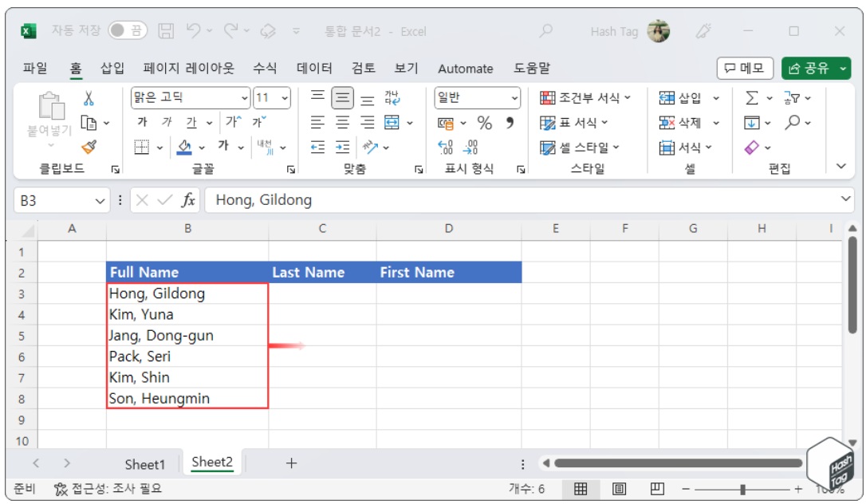Open the File tab
This screenshot has width=866, height=504.
(x=35, y=68)
